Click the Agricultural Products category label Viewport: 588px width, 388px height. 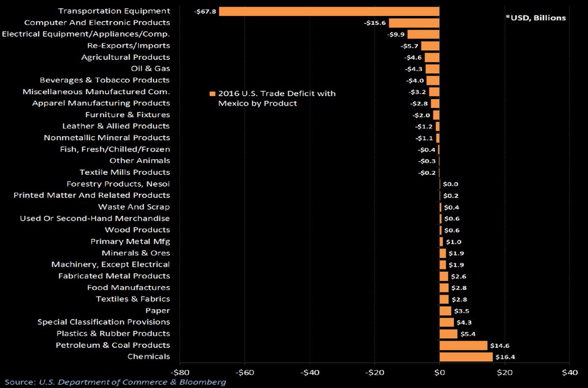click(125, 57)
